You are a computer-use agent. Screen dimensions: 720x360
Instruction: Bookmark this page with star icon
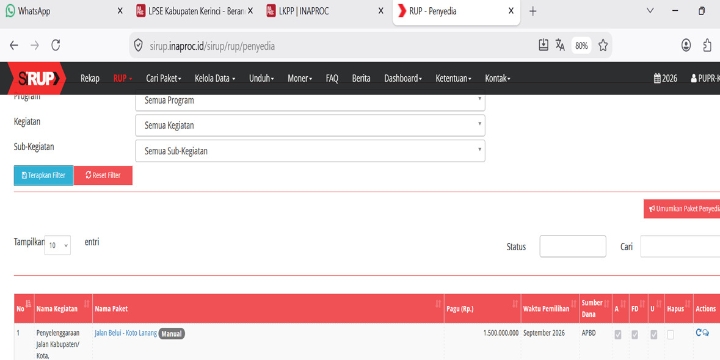[603, 45]
